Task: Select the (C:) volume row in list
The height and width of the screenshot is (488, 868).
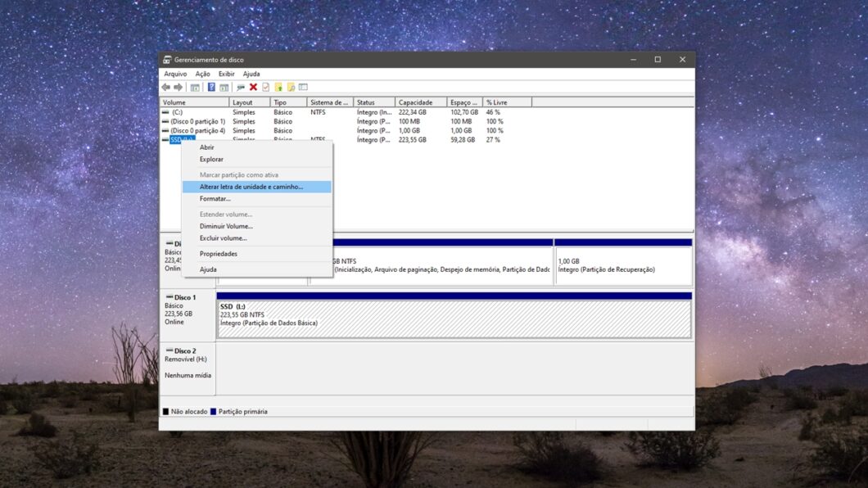Action: click(177, 112)
